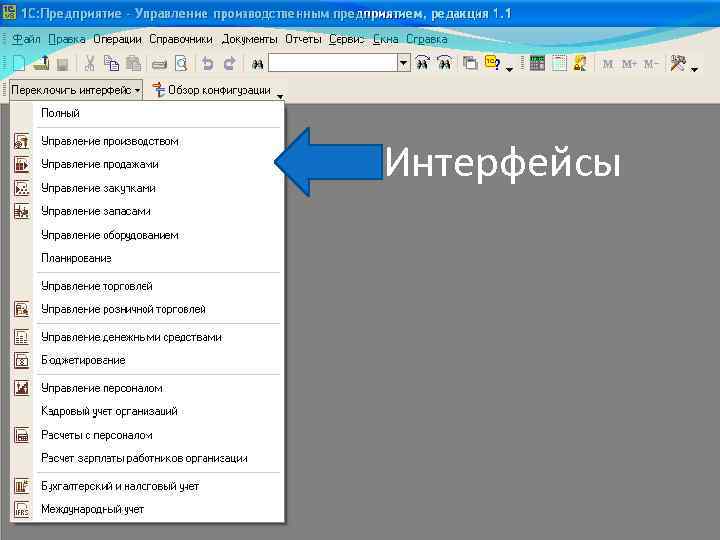720x540 pixels.
Task: Click the Обзор конфигурации button
Action: tap(212, 90)
